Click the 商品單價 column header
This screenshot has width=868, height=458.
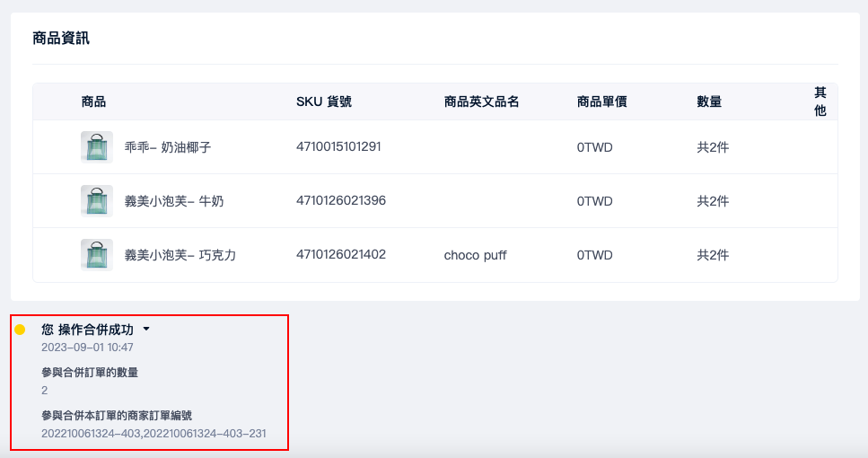coord(601,101)
